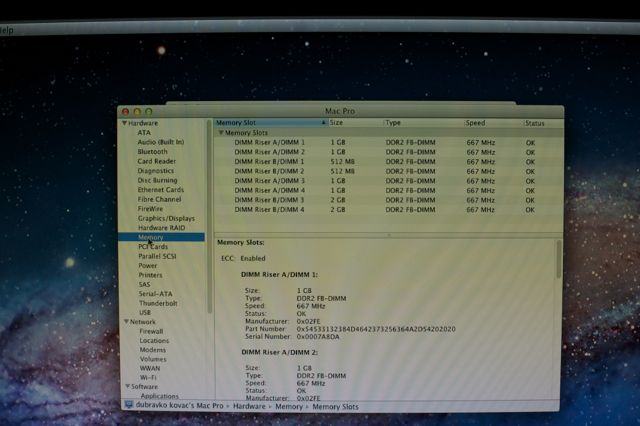Click Hardware in the path bar
640x426 pixels.
pos(249,406)
